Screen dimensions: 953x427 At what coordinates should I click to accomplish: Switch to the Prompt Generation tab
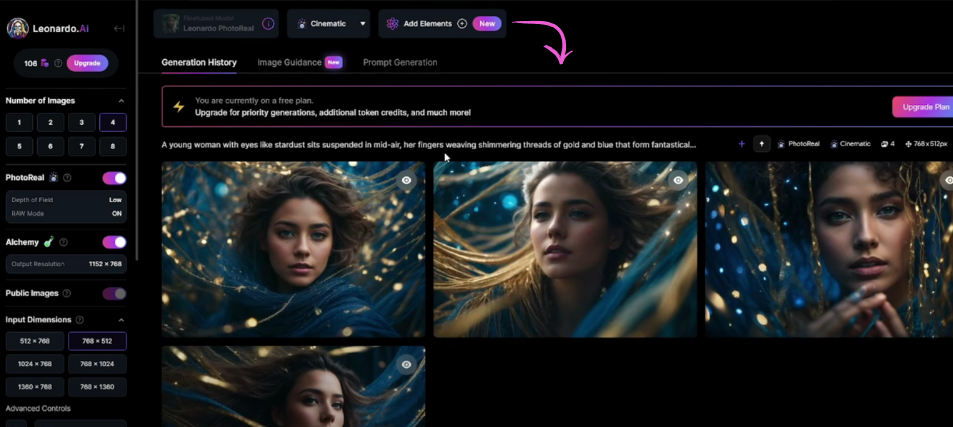coord(400,63)
